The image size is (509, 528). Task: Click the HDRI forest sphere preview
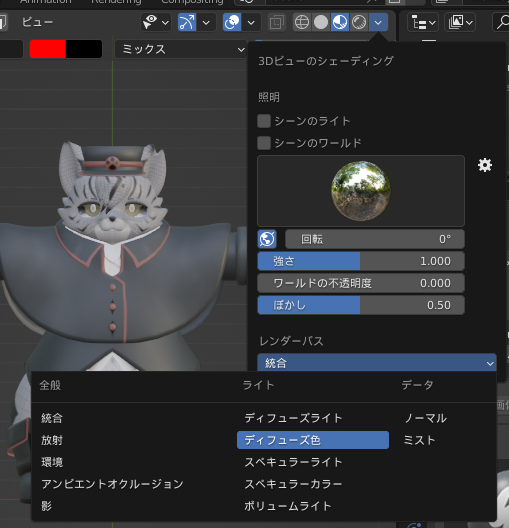pos(361,191)
